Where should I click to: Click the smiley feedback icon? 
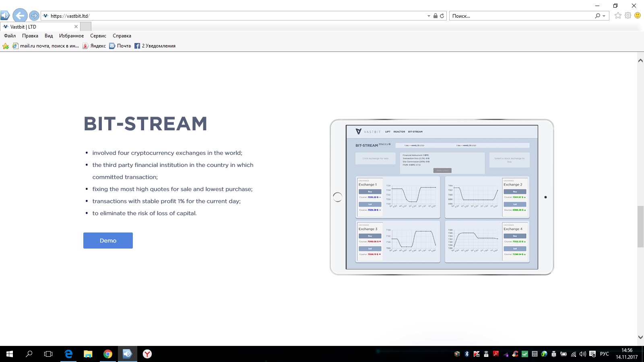click(x=638, y=15)
